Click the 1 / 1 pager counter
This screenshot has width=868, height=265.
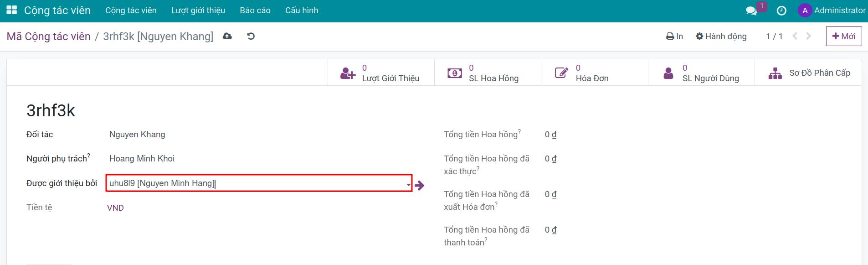click(x=774, y=36)
